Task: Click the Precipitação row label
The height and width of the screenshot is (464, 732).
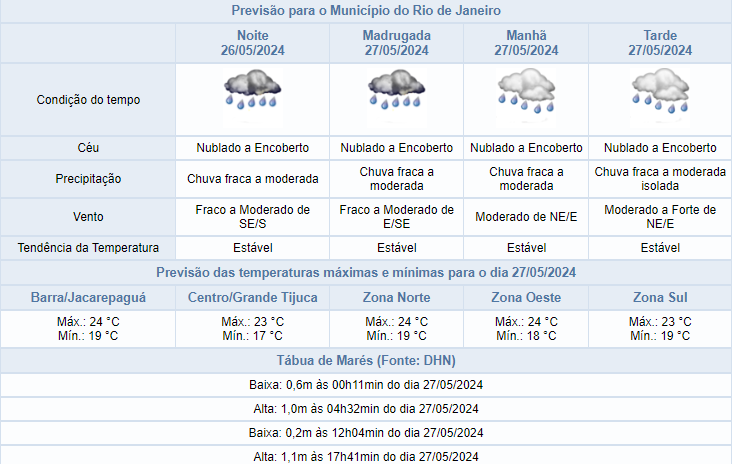Action: click(x=88, y=179)
